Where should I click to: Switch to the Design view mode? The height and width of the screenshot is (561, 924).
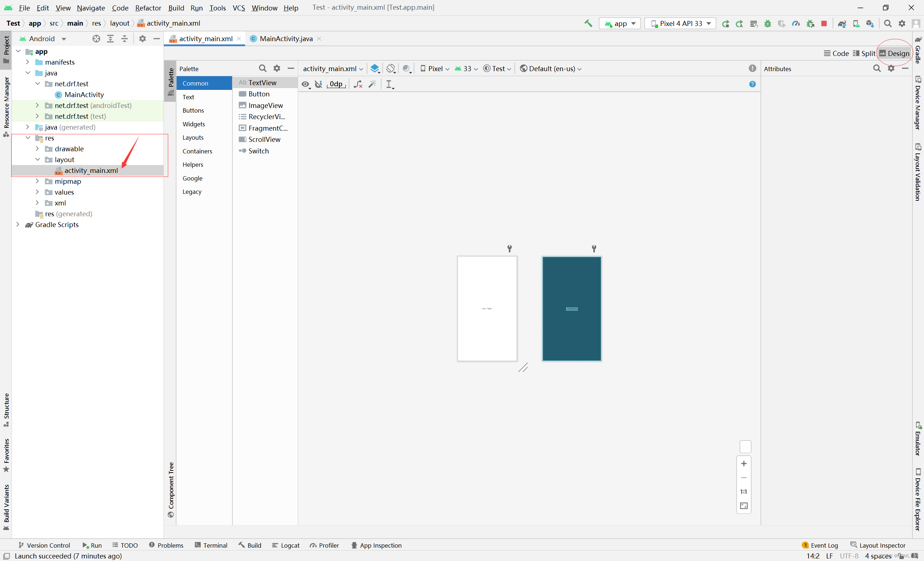[894, 53]
